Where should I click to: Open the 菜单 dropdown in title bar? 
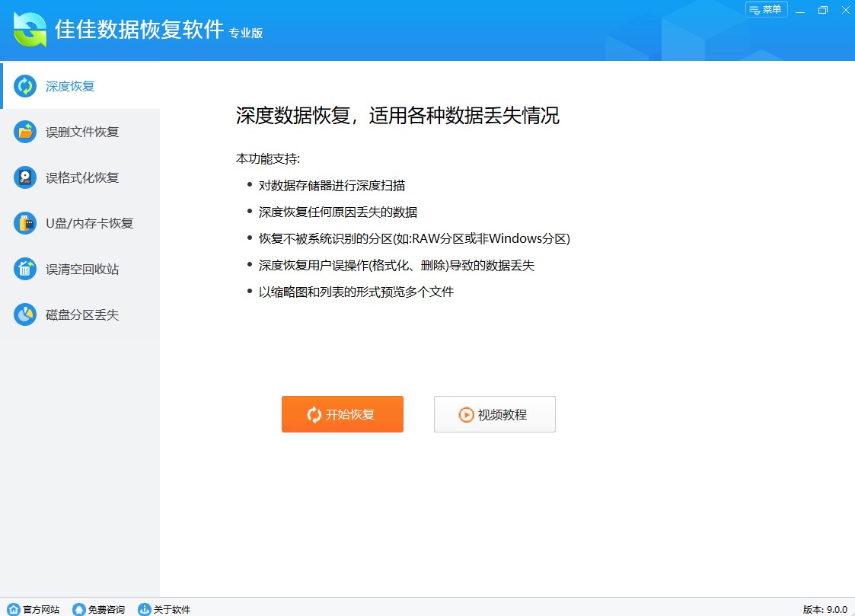[x=766, y=10]
